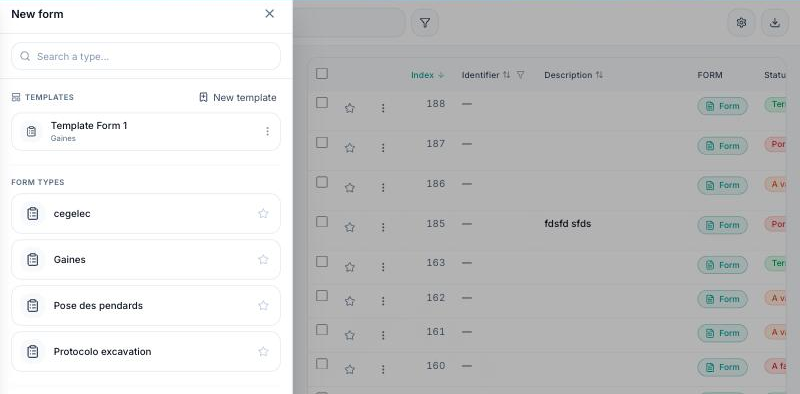Screen dimensions: 800x394
Task: Check the checkbox for row 186
Action: pos(322,182)
